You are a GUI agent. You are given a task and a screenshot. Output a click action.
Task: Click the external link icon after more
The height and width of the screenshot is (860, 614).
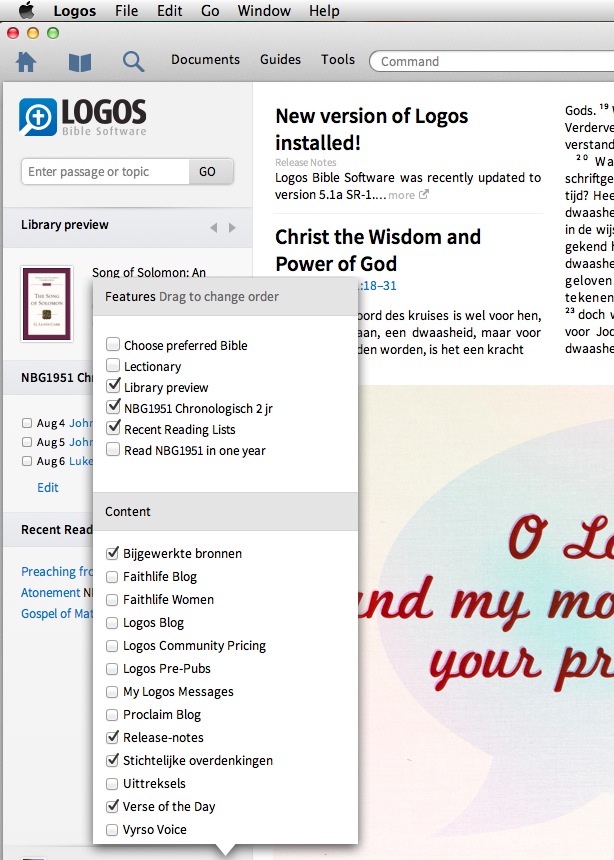[x=424, y=194]
